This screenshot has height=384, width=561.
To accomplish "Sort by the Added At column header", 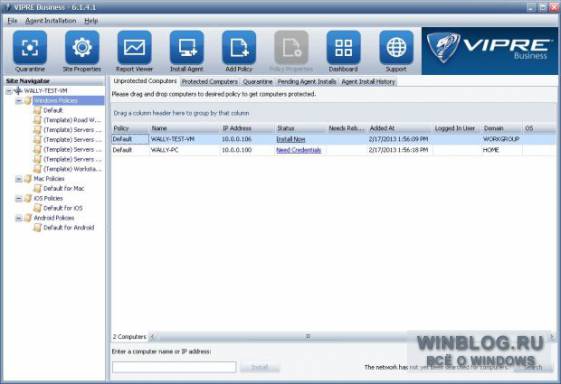I will [x=400, y=128].
